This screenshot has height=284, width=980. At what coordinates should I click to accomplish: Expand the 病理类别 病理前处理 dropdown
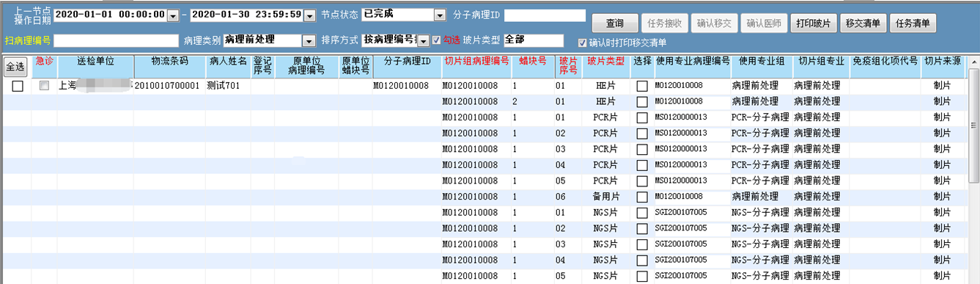point(309,40)
